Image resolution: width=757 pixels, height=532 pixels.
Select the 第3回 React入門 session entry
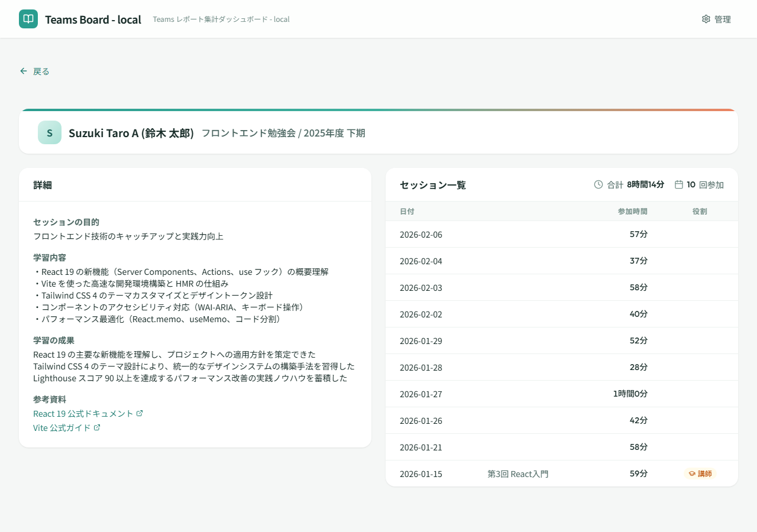[517, 473]
